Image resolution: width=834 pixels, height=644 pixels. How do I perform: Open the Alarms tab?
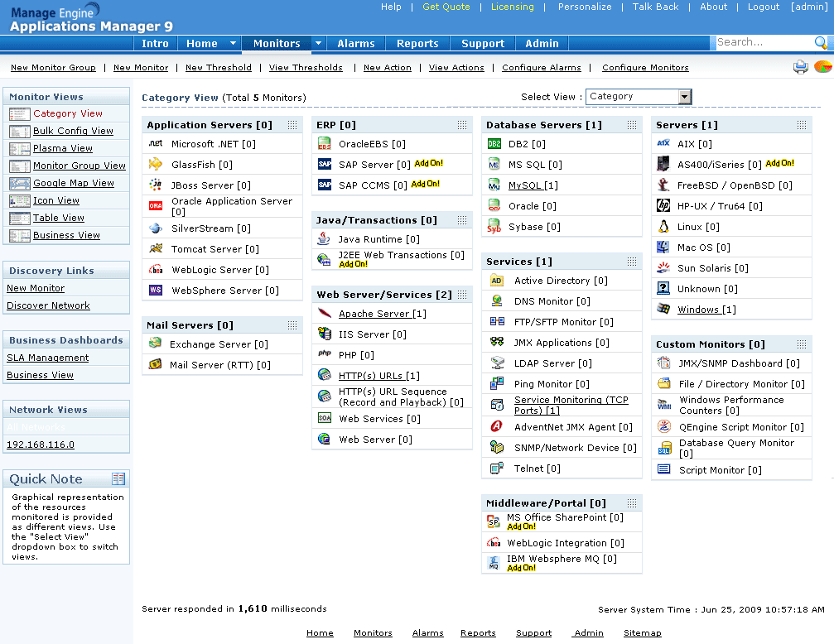click(356, 44)
